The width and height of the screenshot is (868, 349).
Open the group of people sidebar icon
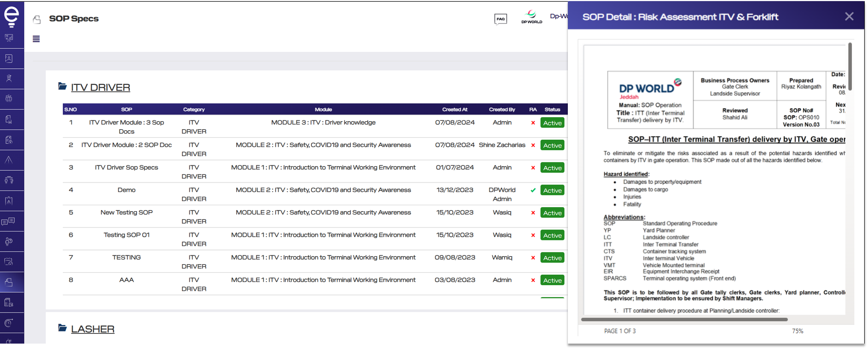pyautogui.click(x=9, y=99)
